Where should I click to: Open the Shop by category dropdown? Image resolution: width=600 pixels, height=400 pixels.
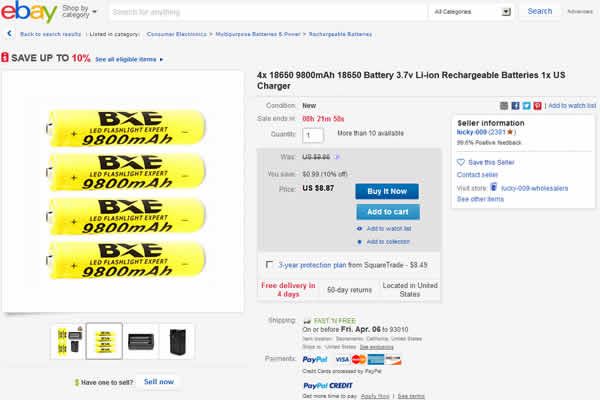click(79, 11)
